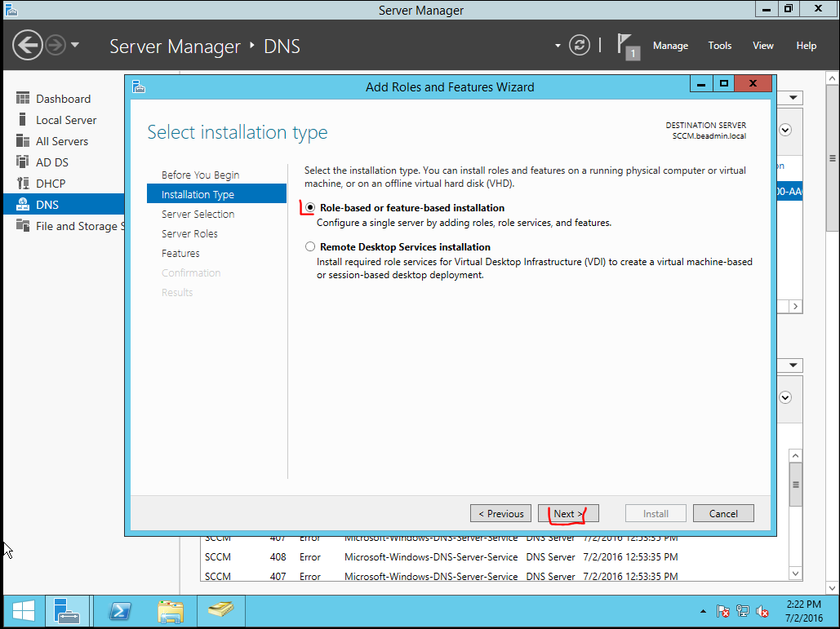Select Role-based or feature-based installation radio
The height and width of the screenshot is (629, 840).
[x=309, y=208]
